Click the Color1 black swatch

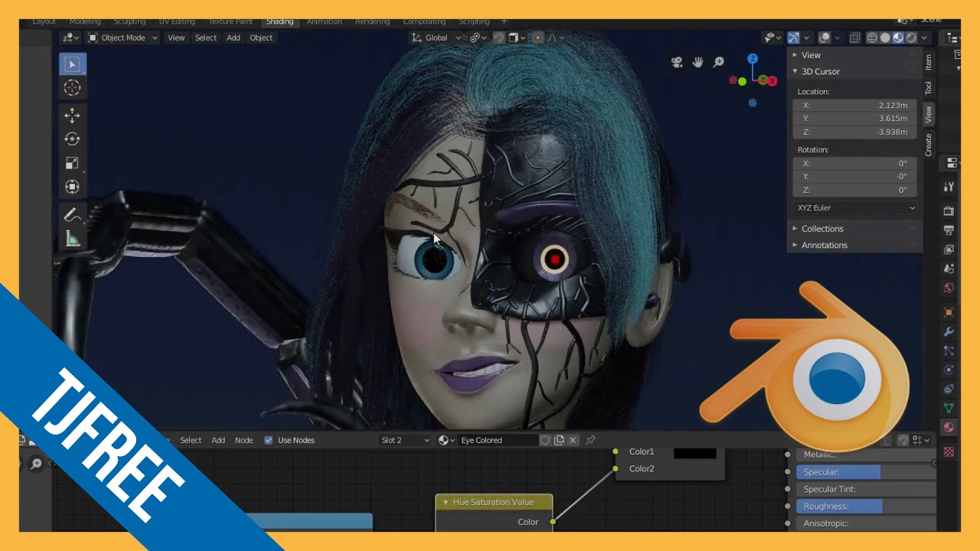coord(694,452)
